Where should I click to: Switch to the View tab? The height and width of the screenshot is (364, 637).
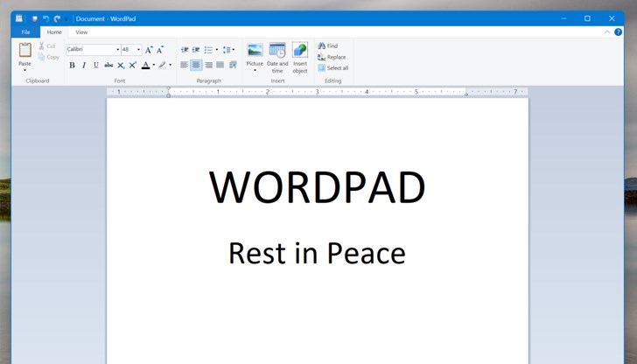tap(81, 32)
